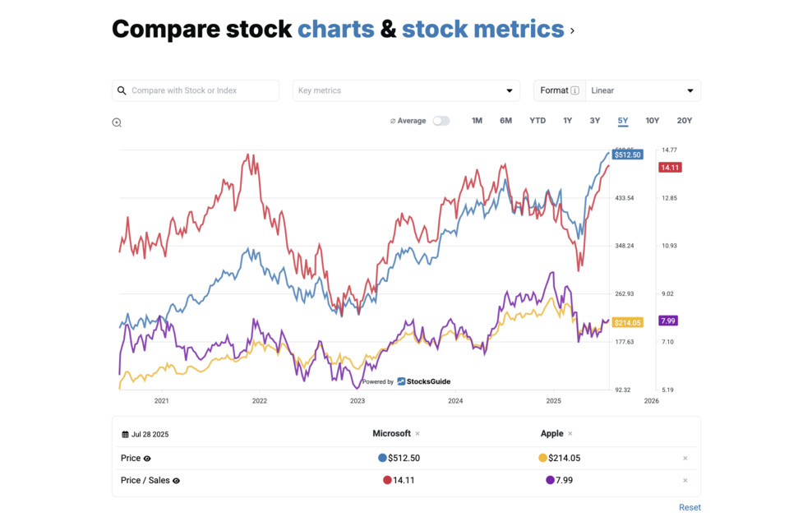This screenshot has width=812, height=526.
Task: Toggle Price / Sales visibility eye
Action: click(176, 481)
